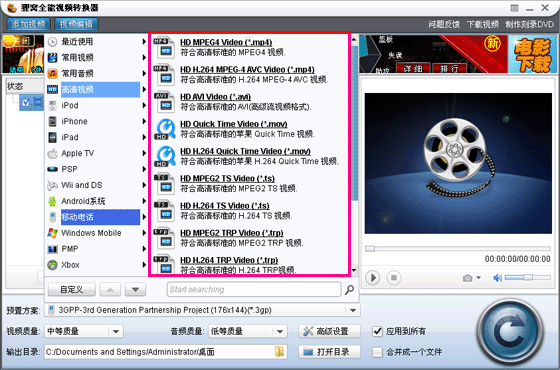The height and width of the screenshot is (370, 560).
Task: Toggle the checked file row checkbox
Action: [x=25, y=103]
